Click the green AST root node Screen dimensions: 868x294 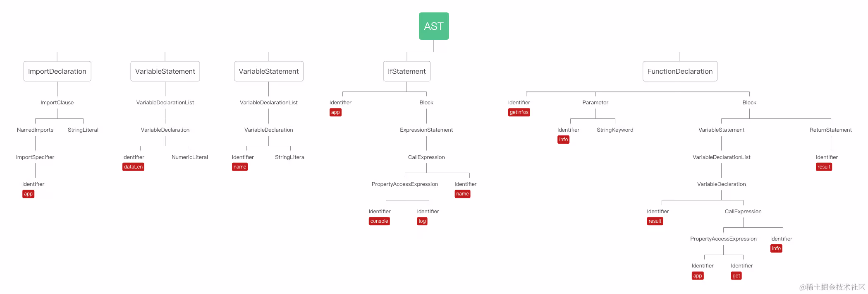(x=433, y=26)
